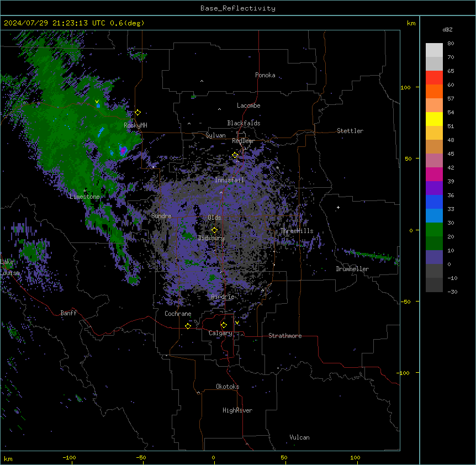Select the purple 36–39 dBZ legend swatch
476x465 pixels.
434,188
